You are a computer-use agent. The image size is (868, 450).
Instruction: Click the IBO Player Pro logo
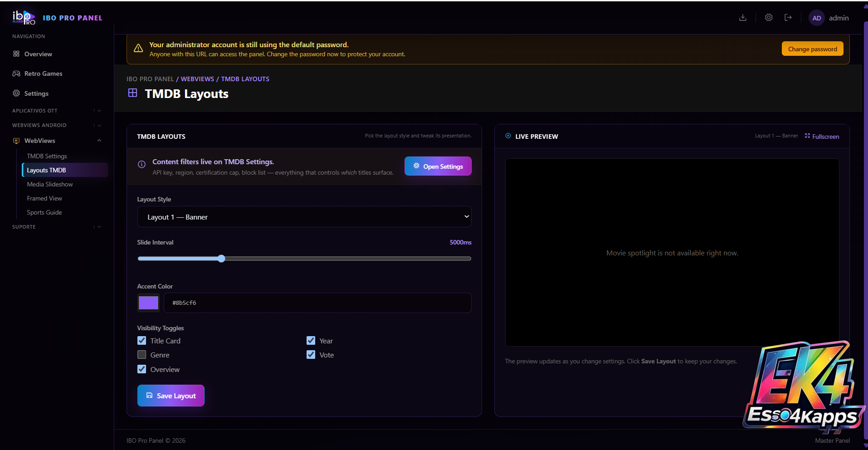click(x=24, y=18)
